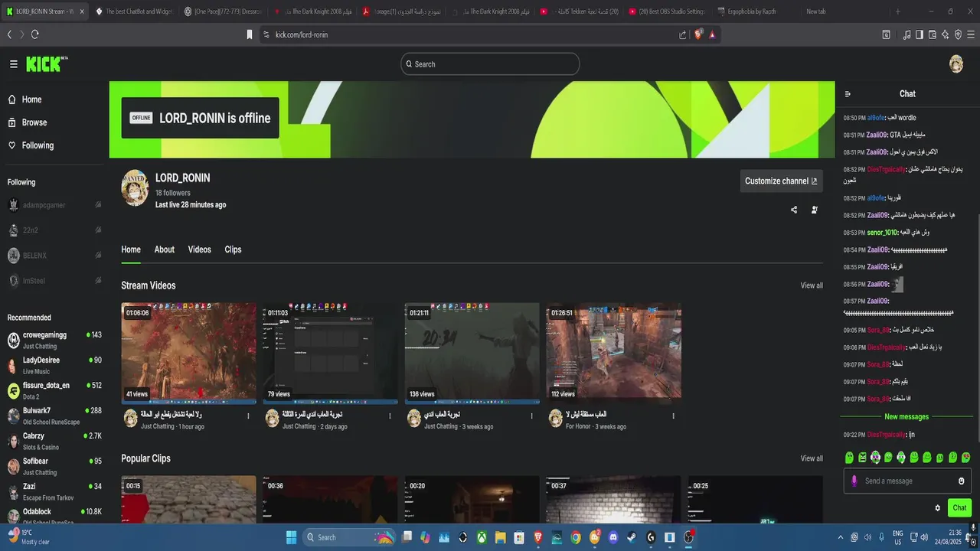
Task: Open the new tab plus button
Action: pyautogui.click(x=898, y=11)
